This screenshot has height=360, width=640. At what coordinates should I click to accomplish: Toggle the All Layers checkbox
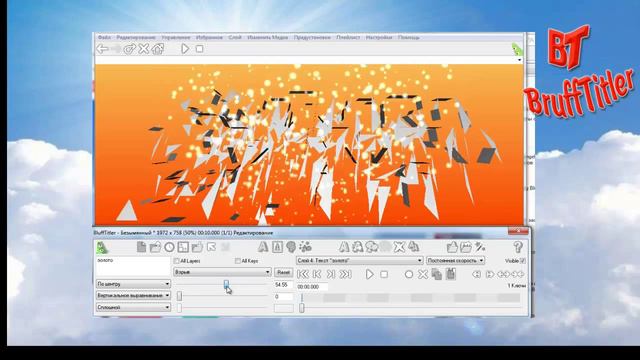pyautogui.click(x=176, y=261)
